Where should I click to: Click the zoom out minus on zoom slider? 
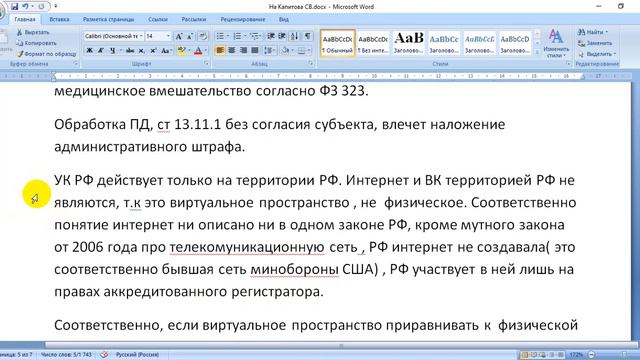592,355
